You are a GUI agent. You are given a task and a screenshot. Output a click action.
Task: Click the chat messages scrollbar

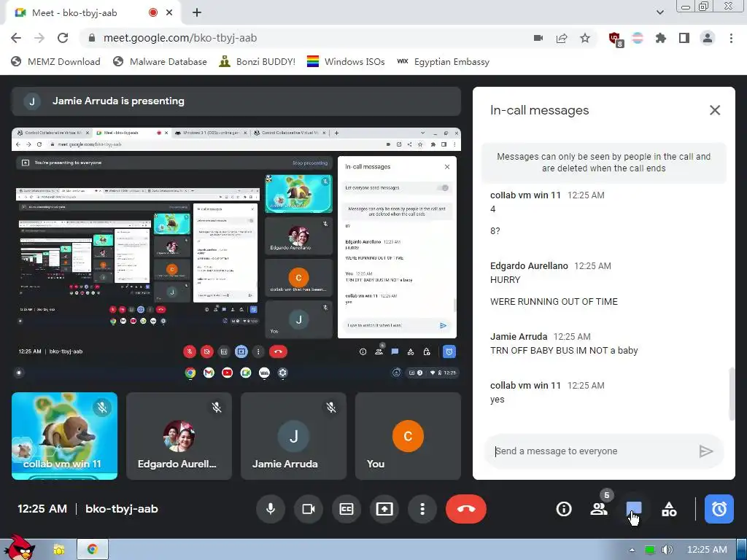[732, 394]
